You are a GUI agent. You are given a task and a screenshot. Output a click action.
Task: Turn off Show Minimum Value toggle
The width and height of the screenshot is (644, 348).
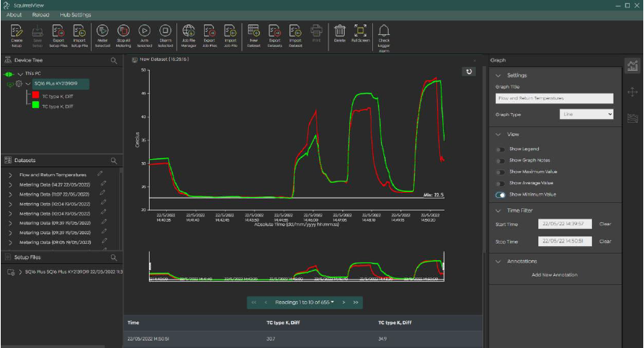tap(500, 194)
